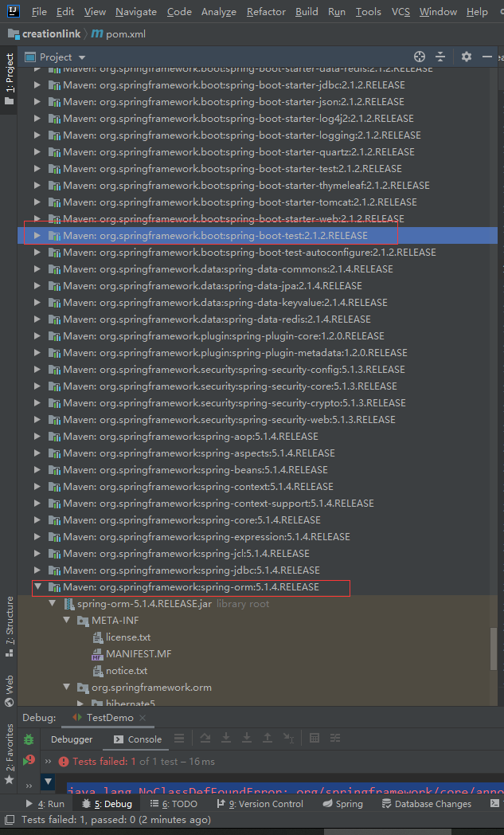Open the 5: Debug tool window
Image resolution: width=504 pixels, height=835 pixels.
click(107, 804)
